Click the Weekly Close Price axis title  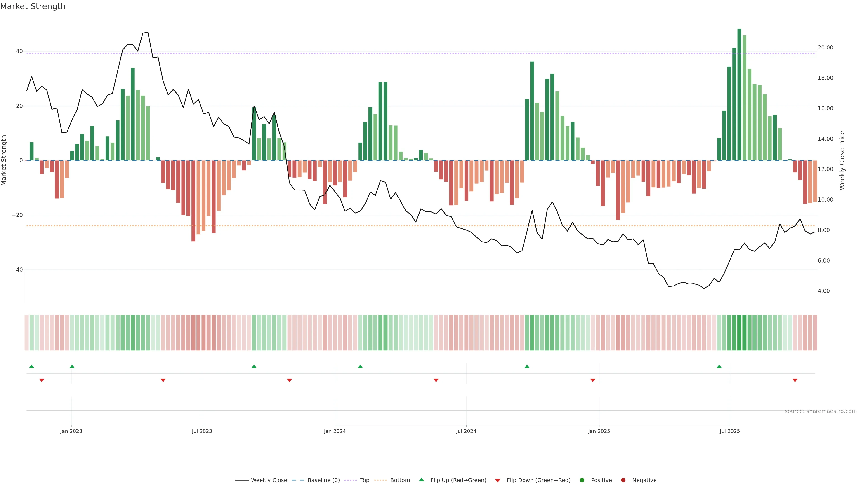tap(842, 160)
